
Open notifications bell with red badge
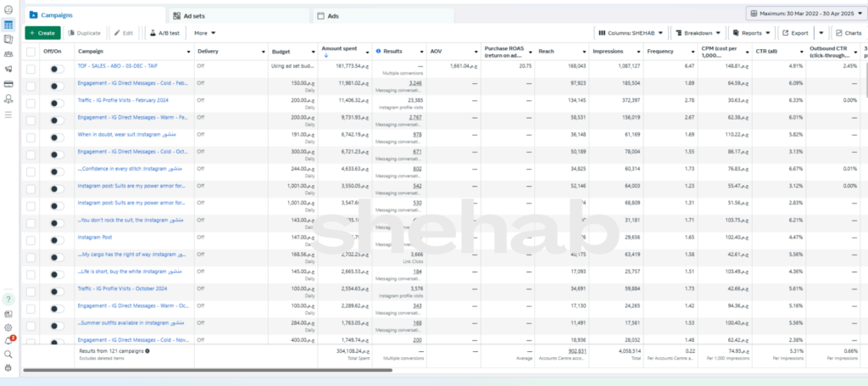8,340
